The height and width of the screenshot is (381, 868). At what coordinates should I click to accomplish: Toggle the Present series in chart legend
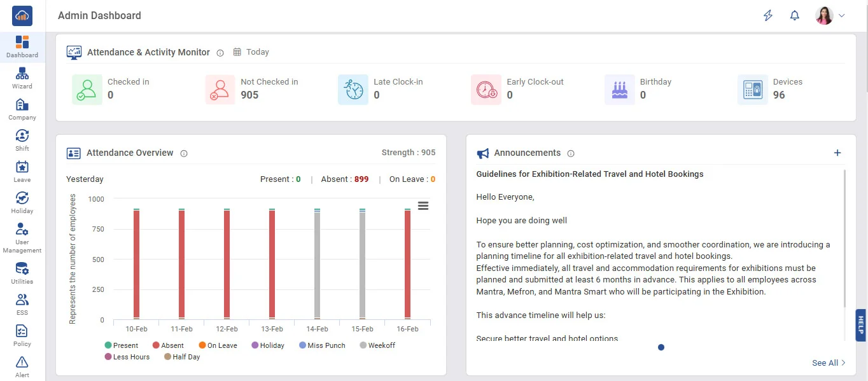(x=120, y=345)
